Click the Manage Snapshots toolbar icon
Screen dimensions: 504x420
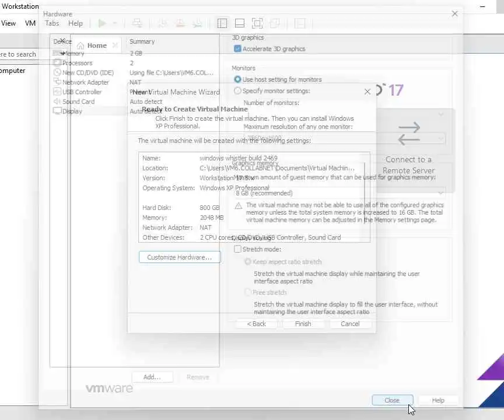click(197, 23)
